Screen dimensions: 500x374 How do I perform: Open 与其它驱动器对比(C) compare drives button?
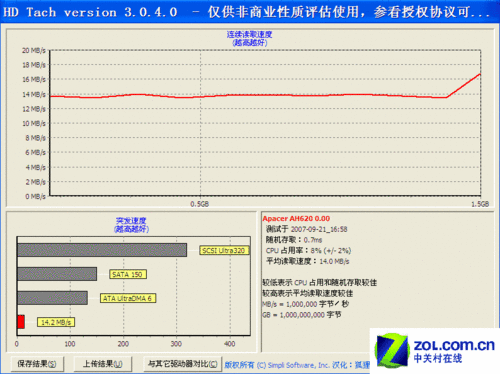click(182, 364)
